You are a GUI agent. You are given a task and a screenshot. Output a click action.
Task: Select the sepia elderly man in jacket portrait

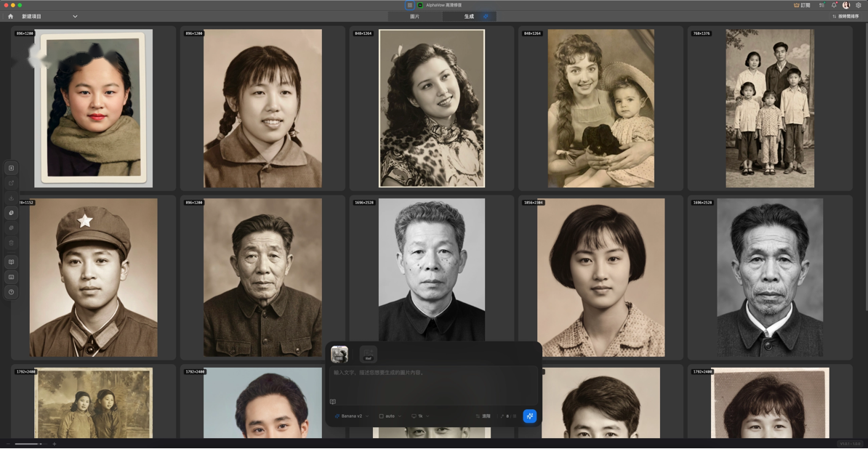click(x=262, y=278)
